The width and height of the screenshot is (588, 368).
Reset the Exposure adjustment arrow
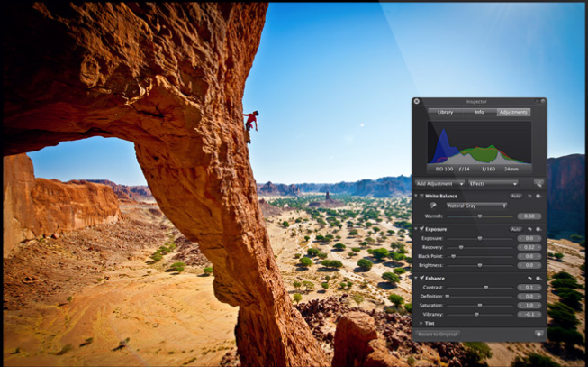click(x=530, y=229)
